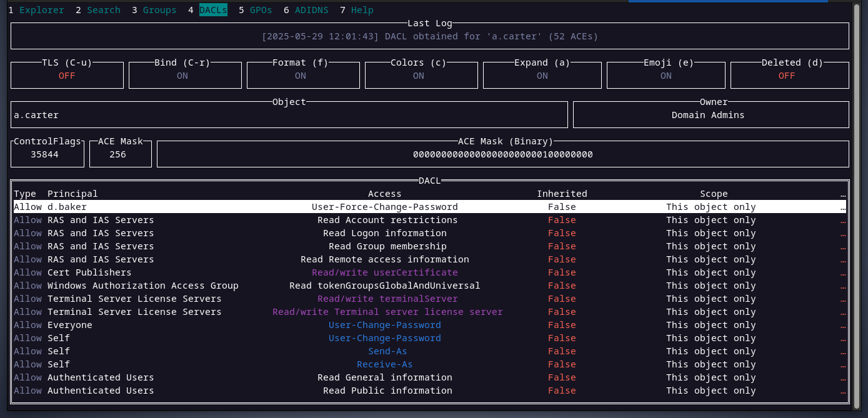Select the d.baker User-Force-Change-Password row

(384, 207)
